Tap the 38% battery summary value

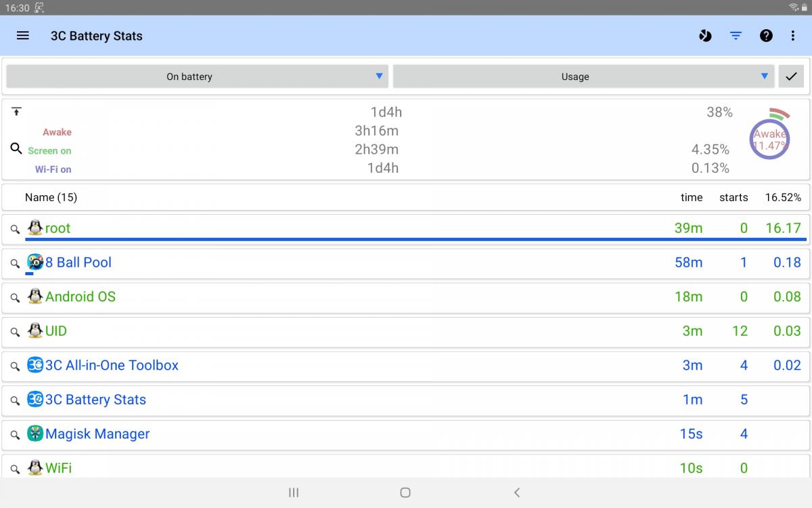tap(720, 112)
